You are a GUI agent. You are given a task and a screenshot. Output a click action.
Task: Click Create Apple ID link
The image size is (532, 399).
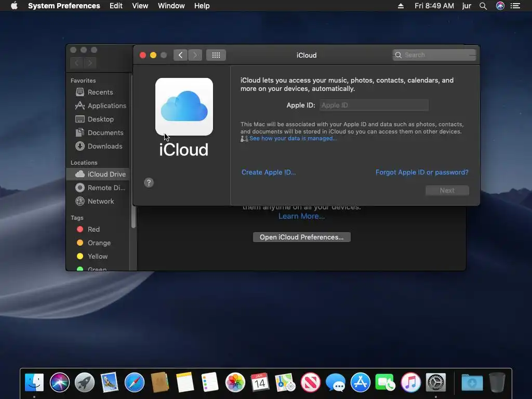[269, 172]
